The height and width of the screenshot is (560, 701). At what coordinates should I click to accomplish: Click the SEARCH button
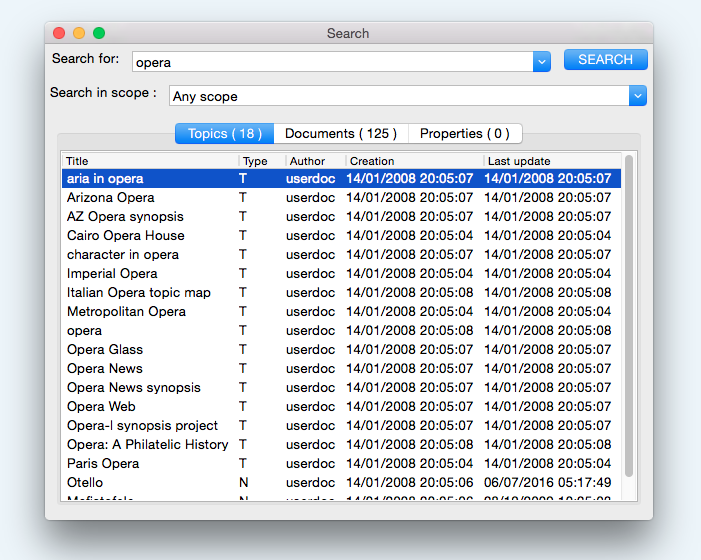[605, 60]
